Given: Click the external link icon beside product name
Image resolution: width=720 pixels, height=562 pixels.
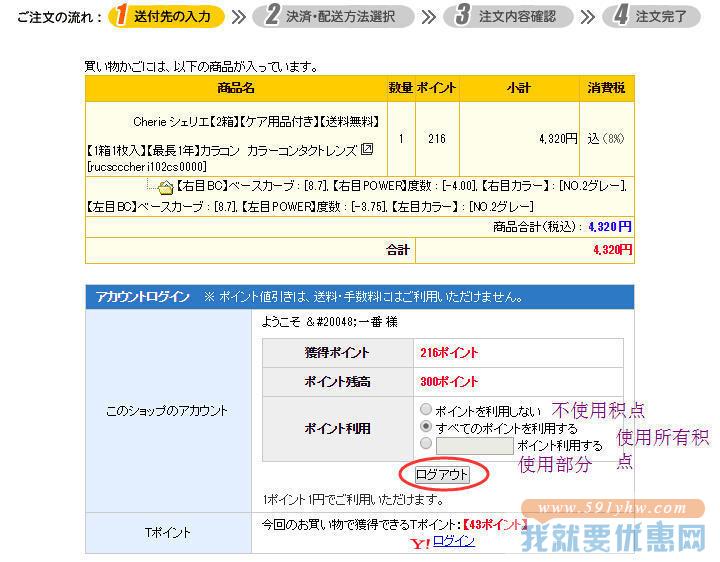Looking at the screenshot, I should pos(367,149).
